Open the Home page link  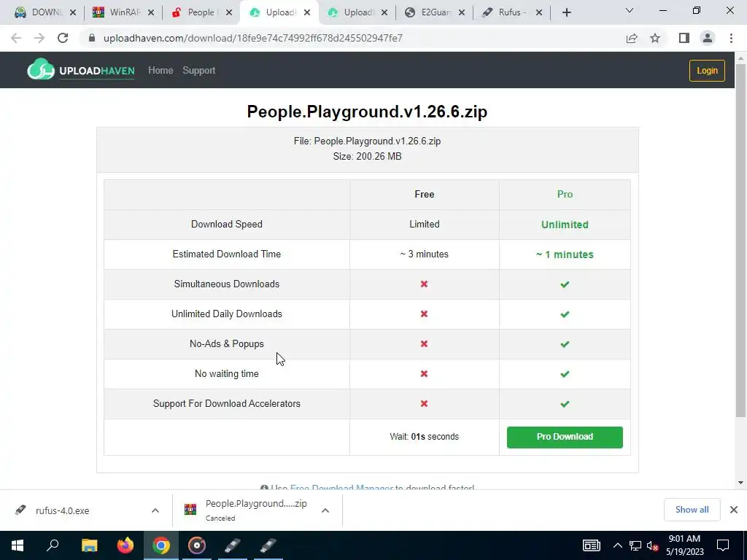point(160,71)
